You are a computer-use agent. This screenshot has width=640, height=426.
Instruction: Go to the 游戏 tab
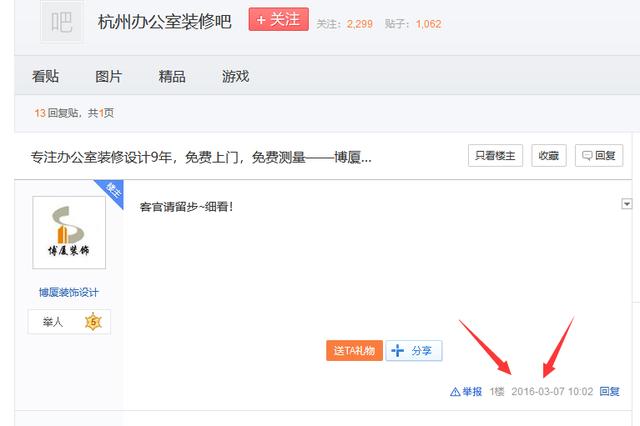click(x=235, y=77)
